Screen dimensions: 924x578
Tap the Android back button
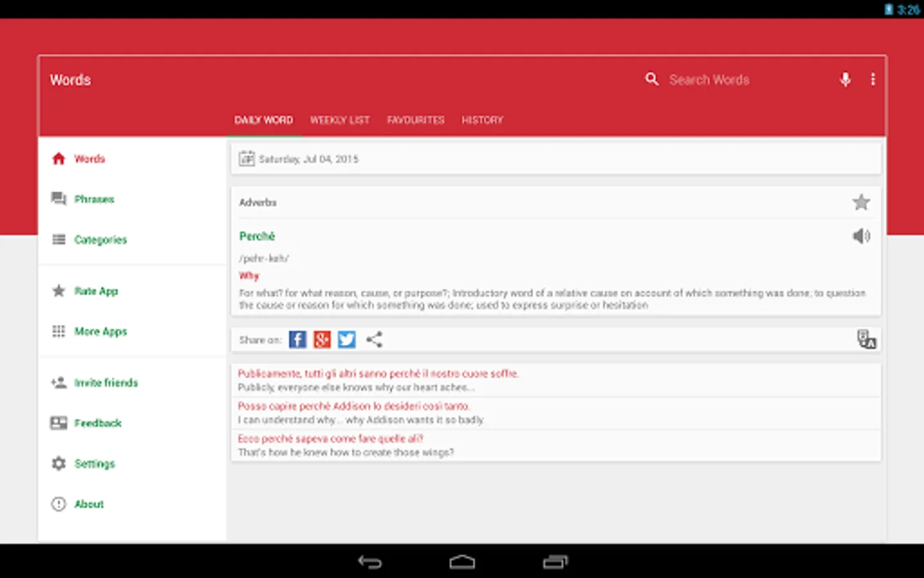[x=370, y=562]
